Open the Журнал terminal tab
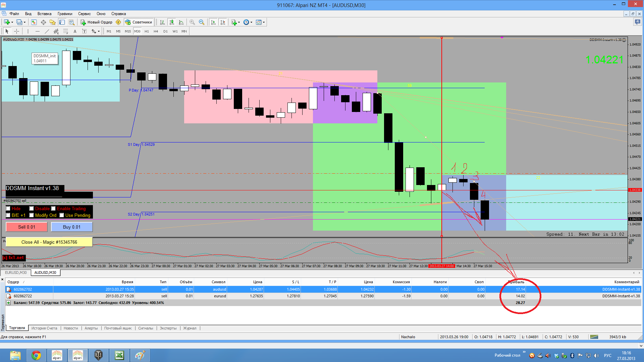The image size is (644, 362). pos(190,328)
